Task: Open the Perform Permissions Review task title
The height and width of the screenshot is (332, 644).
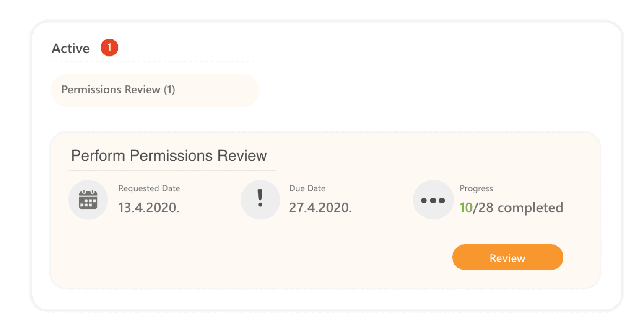Action: point(169,155)
